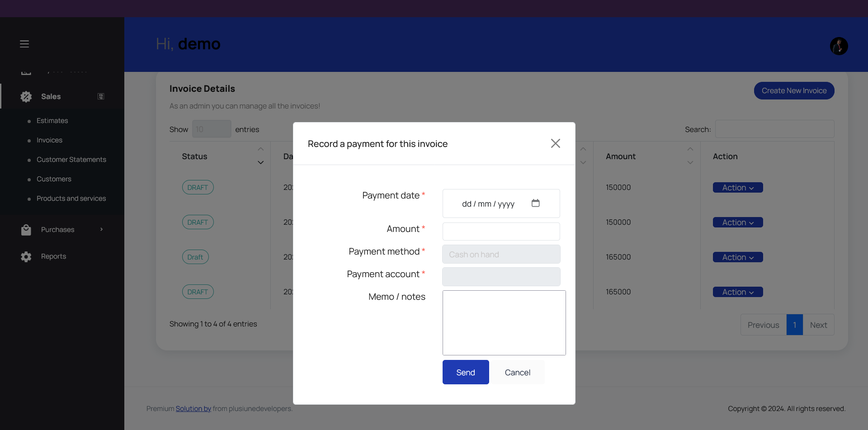Select the Purchases shopping bag icon

coord(26,229)
